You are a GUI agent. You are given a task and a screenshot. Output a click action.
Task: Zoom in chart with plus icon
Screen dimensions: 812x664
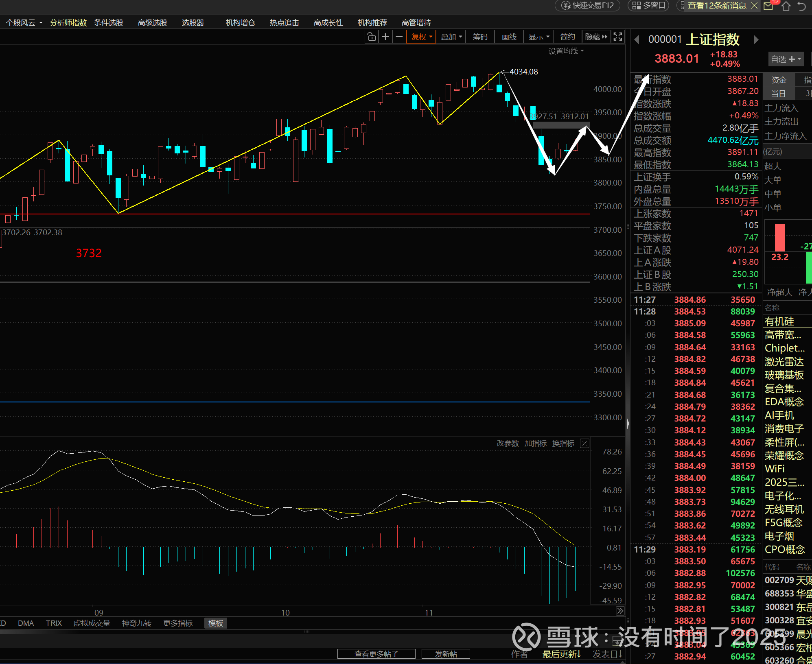click(x=385, y=37)
